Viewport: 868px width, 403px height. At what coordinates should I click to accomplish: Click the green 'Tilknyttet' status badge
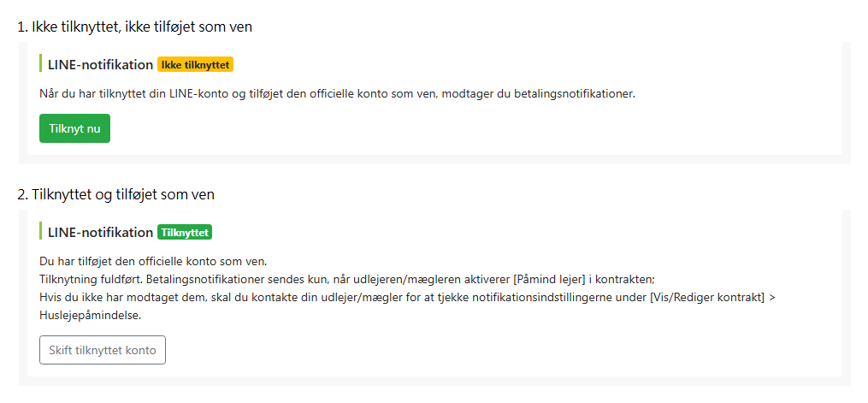[x=185, y=233]
